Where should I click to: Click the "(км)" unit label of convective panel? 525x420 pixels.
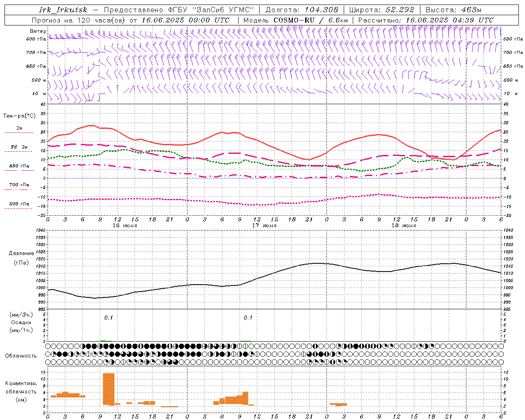click(21, 399)
